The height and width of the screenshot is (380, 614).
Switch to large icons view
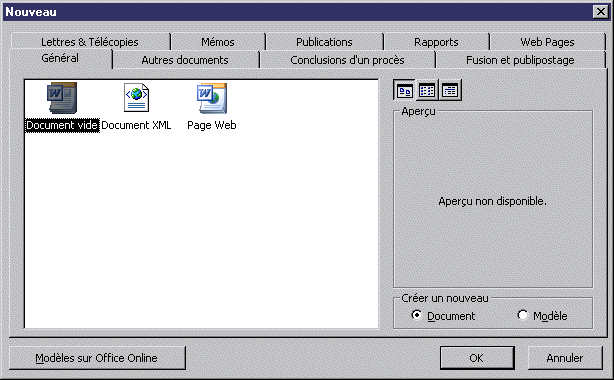coord(405,90)
